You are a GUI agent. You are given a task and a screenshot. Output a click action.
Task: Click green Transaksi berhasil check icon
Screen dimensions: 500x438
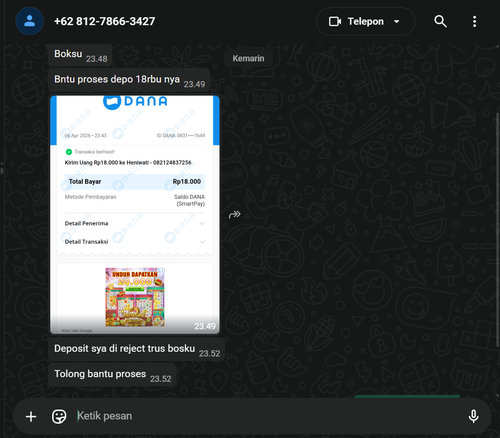(69, 152)
